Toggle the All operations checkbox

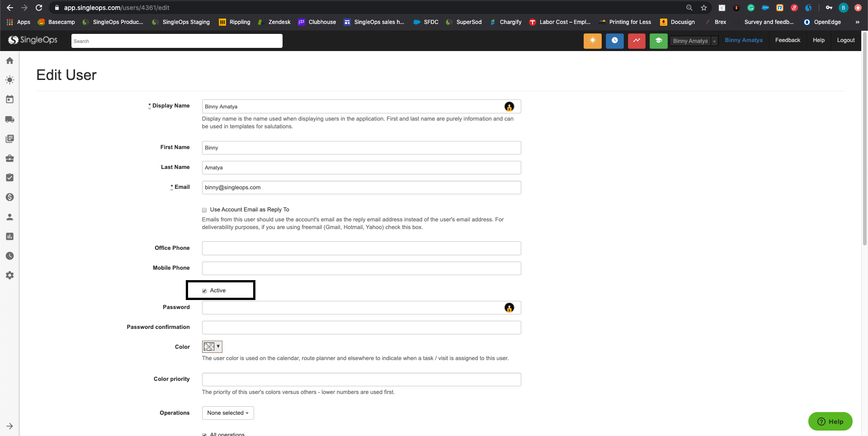(x=204, y=435)
